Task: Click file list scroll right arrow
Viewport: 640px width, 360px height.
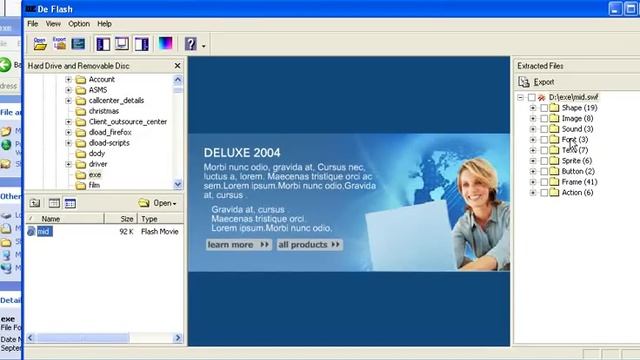Action: (178, 338)
